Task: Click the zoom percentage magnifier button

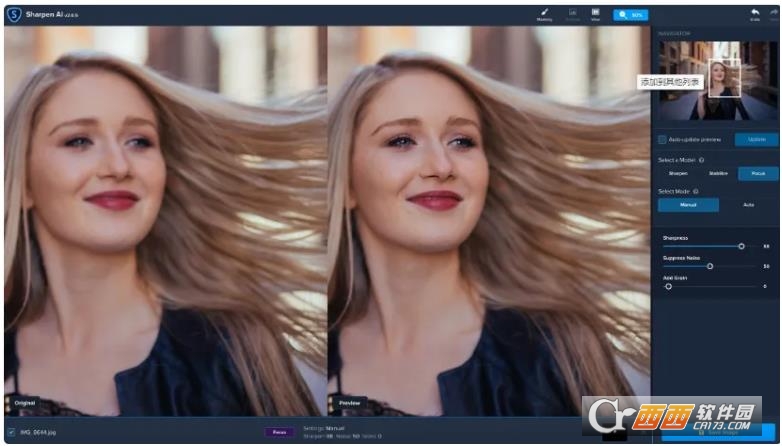Action: tap(630, 15)
